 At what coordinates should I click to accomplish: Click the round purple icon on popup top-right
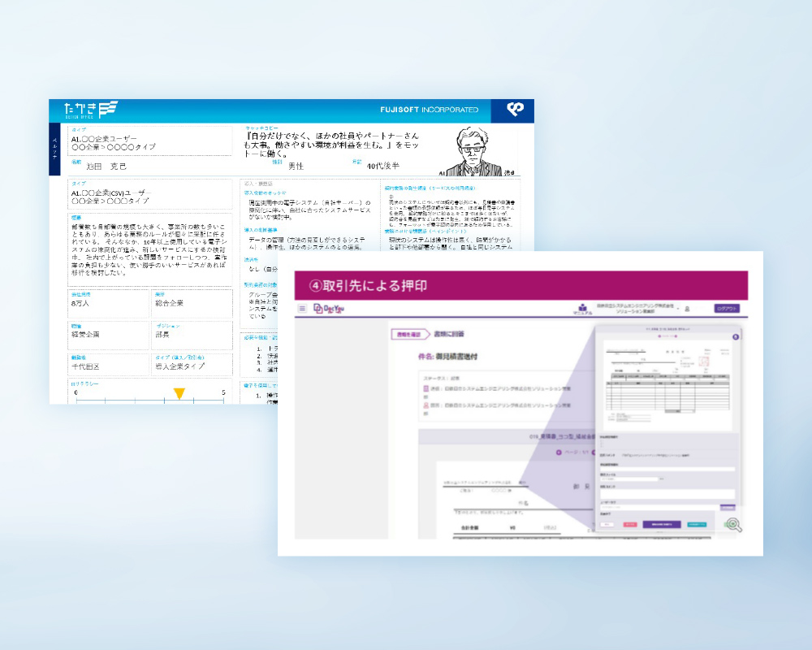736,337
